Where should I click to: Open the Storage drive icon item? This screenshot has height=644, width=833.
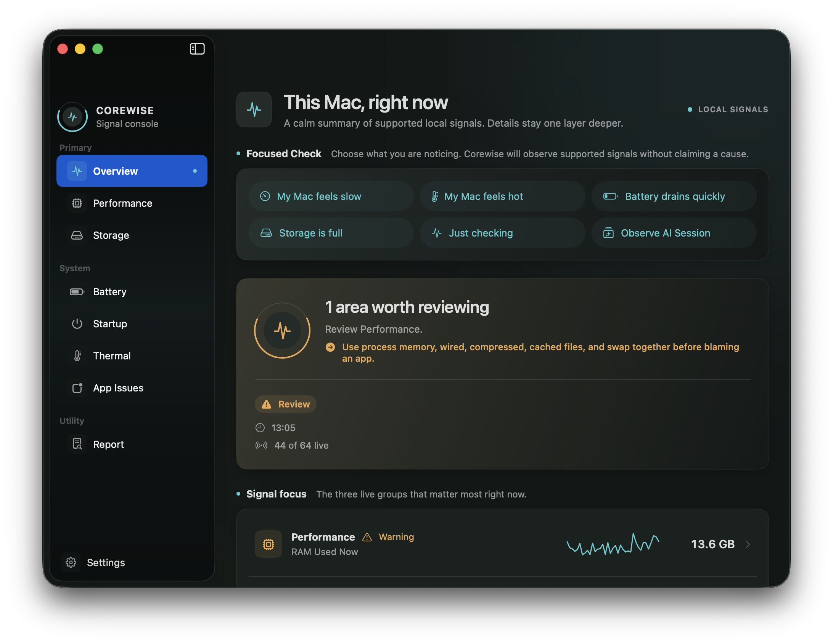click(x=77, y=235)
